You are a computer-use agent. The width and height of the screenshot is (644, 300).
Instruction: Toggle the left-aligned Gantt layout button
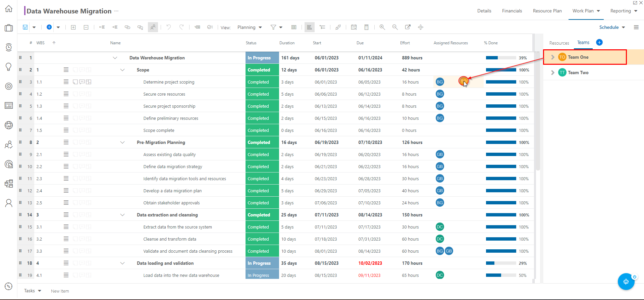(309, 27)
